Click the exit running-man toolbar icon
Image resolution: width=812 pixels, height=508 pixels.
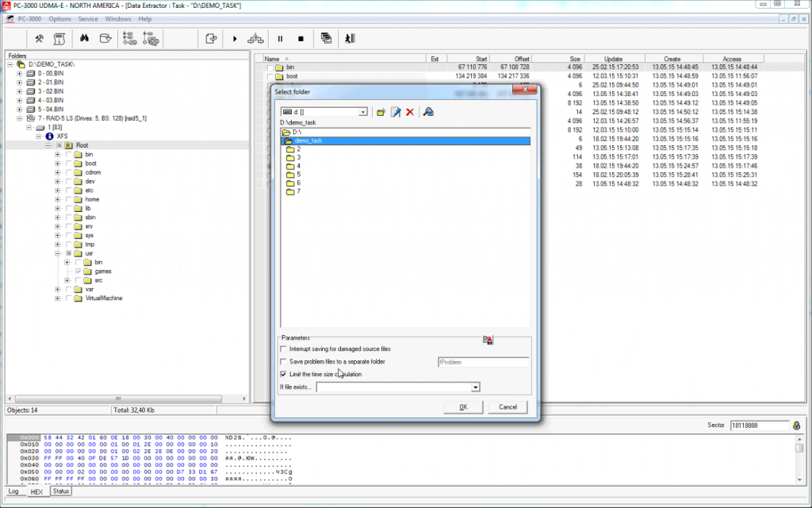[349, 38]
